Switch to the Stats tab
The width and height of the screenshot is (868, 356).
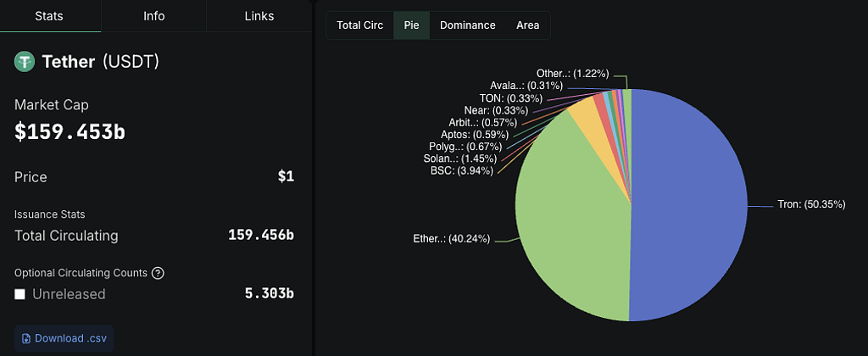coord(50,16)
